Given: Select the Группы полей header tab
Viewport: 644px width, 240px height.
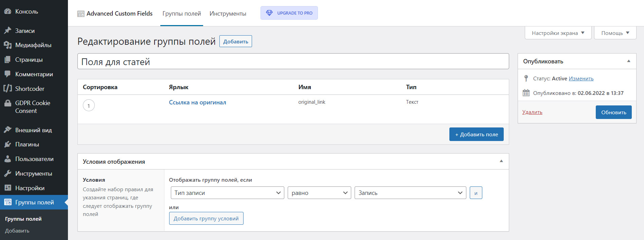Looking at the screenshot, I should pyautogui.click(x=182, y=14).
